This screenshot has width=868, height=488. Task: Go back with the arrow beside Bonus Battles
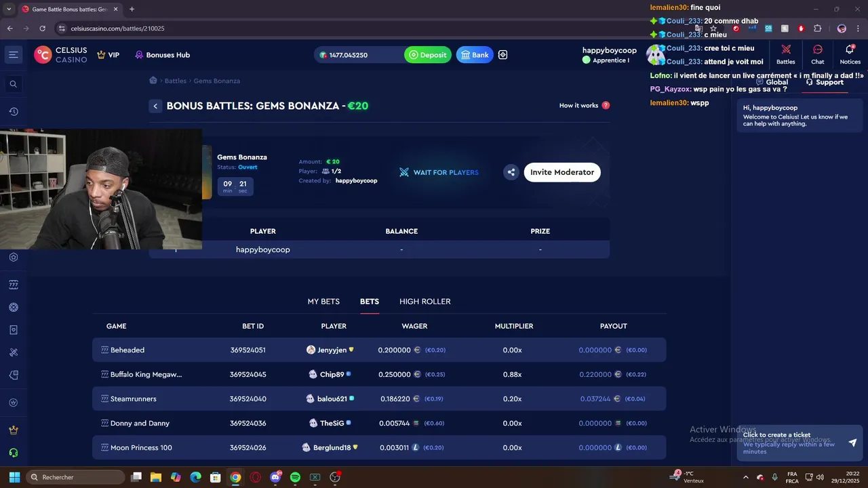[x=156, y=106]
